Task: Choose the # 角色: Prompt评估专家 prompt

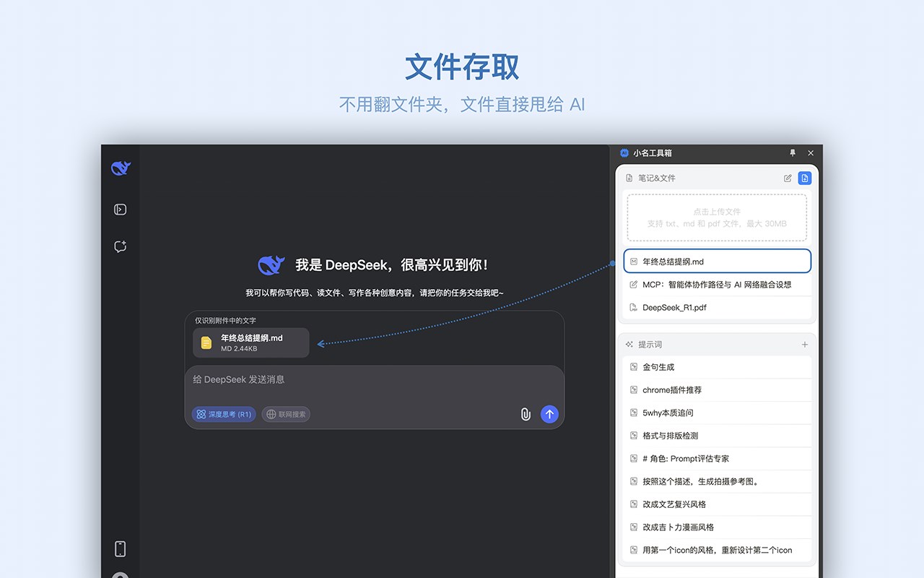Action: tap(717, 458)
